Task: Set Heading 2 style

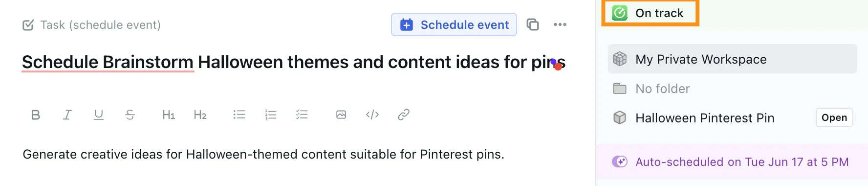Action: point(200,115)
